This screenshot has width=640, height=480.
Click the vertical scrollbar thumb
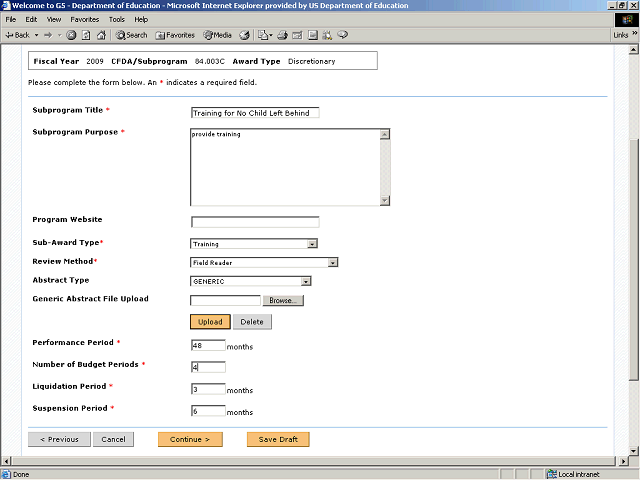point(633,260)
